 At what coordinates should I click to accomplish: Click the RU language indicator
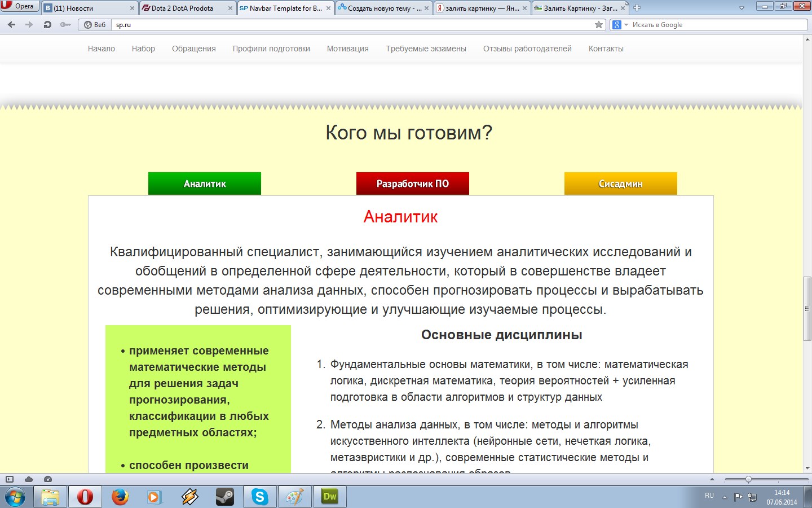click(x=709, y=496)
